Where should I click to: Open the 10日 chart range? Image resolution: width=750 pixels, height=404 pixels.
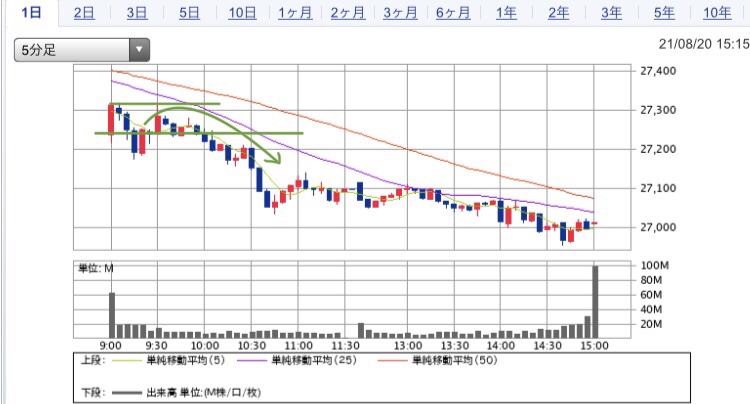click(242, 13)
